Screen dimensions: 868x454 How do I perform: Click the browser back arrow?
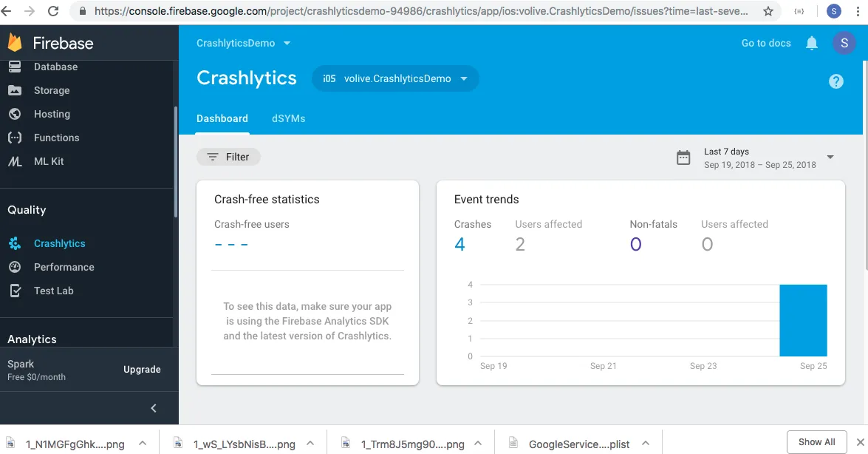click(x=6, y=11)
